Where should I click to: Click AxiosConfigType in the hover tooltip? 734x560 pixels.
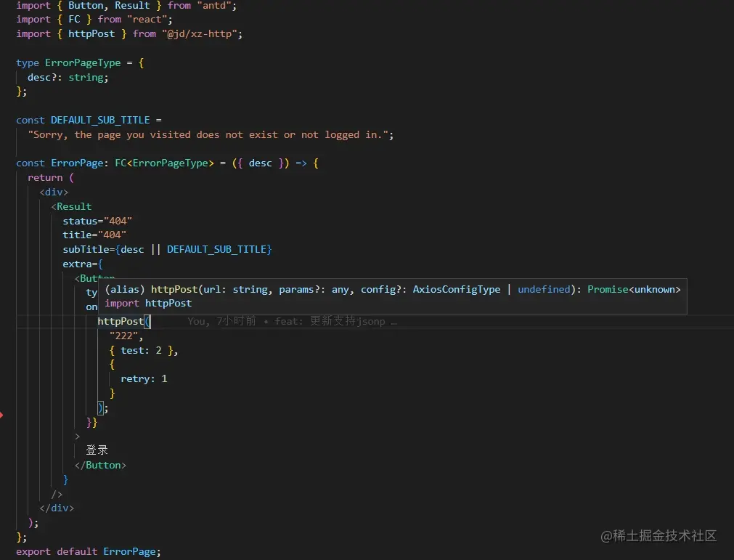point(457,289)
